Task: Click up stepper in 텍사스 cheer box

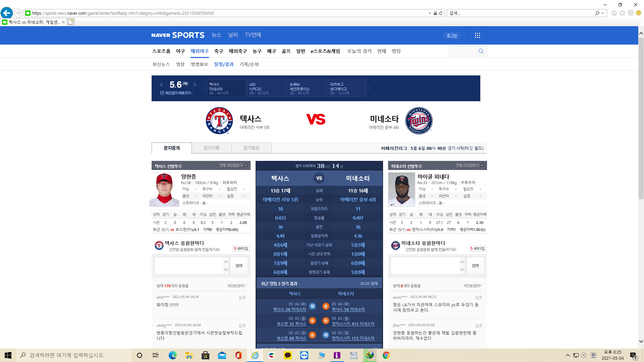Action: pyautogui.click(x=226, y=262)
